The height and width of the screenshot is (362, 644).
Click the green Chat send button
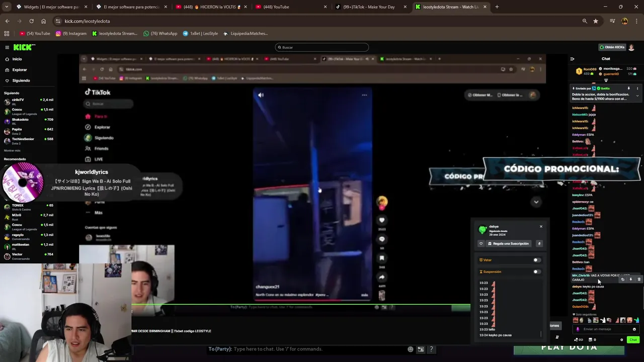633,340
